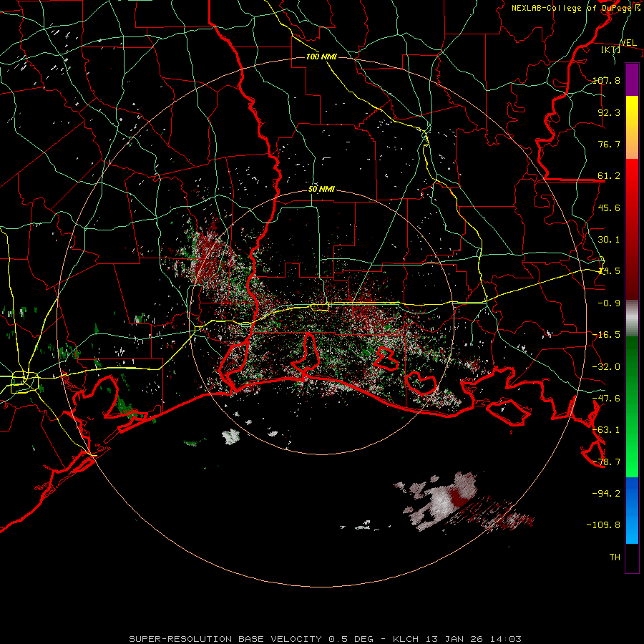This screenshot has width=644, height=644.
Task: Click the -32.0 legend value
Action: point(606,367)
